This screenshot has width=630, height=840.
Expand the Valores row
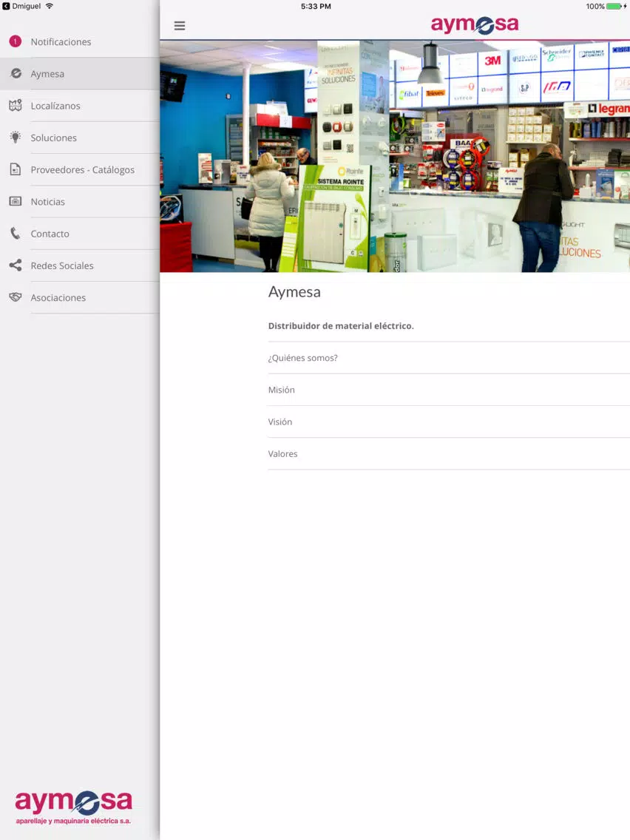pyautogui.click(x=449, y=454)
